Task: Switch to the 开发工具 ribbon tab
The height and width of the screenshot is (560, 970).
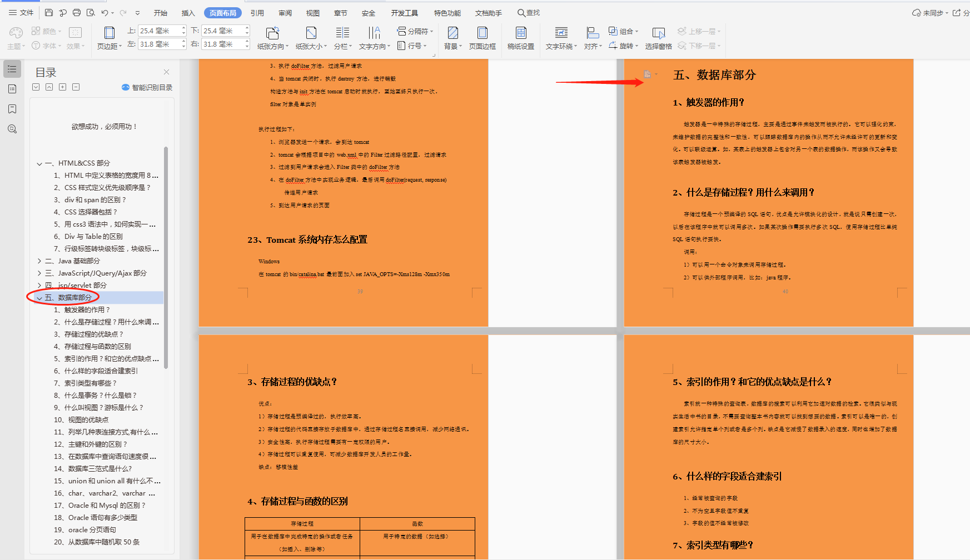Action: (x=405, y=13)
